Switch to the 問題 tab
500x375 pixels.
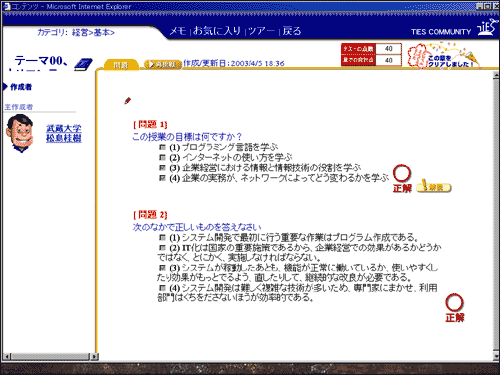pyautogui.click(x=121, y=65)
